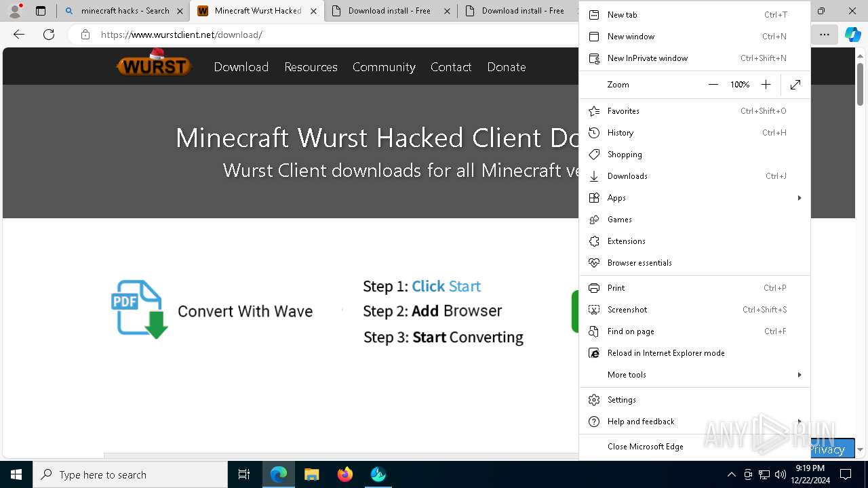The height and width of the screenshot is (488, 868).
Task: Click the Settings and more ellipsis button
Action: pos(824,35)
